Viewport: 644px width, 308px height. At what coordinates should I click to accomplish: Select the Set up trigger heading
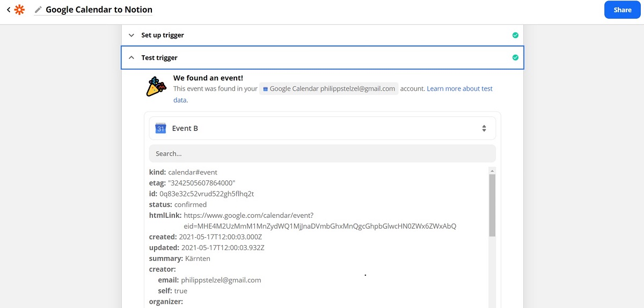pyautogui.click(x=163, y=35)
